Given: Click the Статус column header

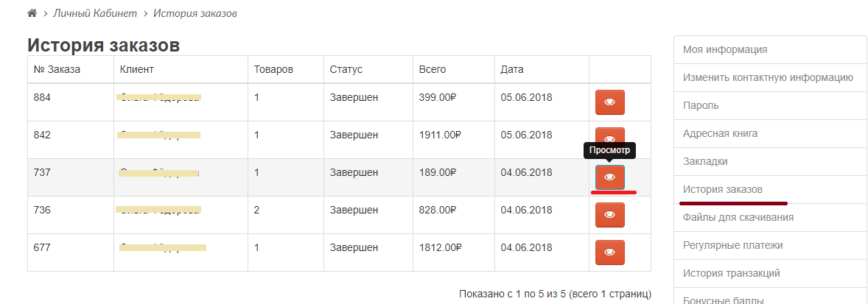Looking at the screenshot, I should pos(346,70).
